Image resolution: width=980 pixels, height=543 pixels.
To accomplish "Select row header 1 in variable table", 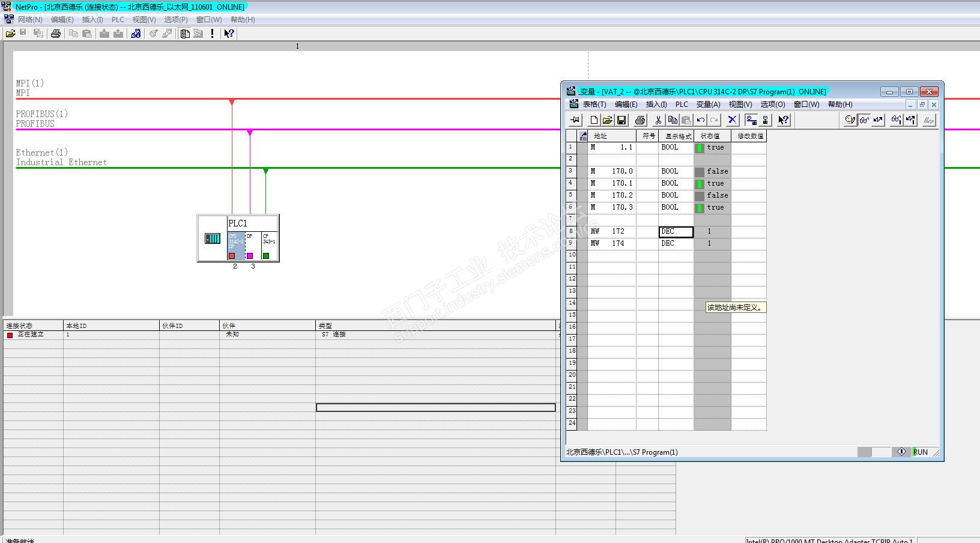I will (x=571, y=148).
